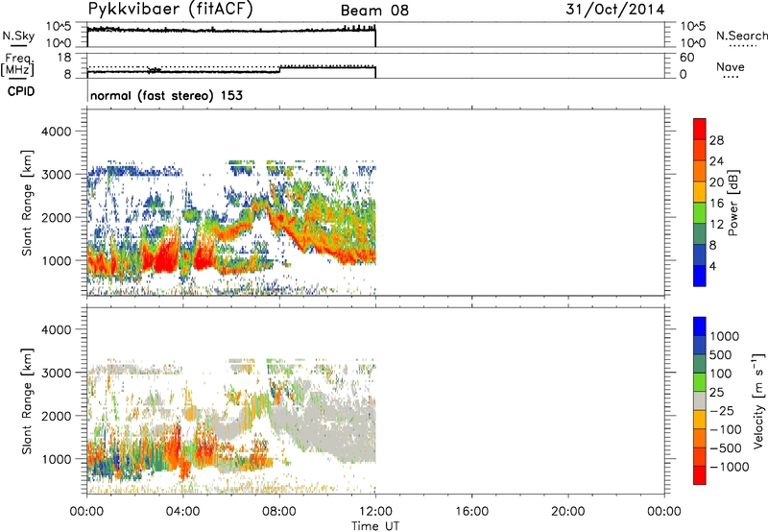The width and height of the screenshot is (768, 532).
Task: Click the 04:00 time axis tick
Action: [x=183, y=512]
